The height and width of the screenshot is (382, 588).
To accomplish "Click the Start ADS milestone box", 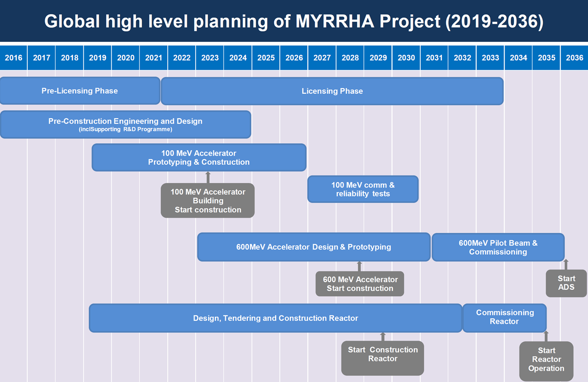I will 566,283.
